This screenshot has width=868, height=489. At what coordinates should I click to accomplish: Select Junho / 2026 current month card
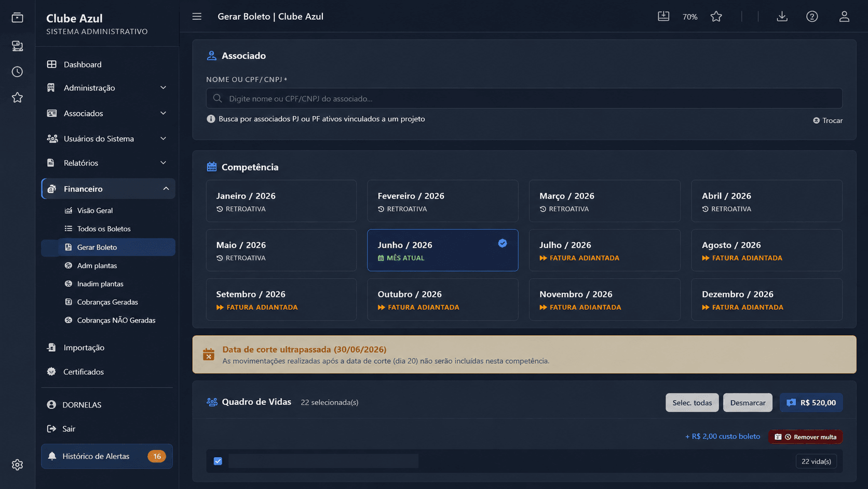442,250
